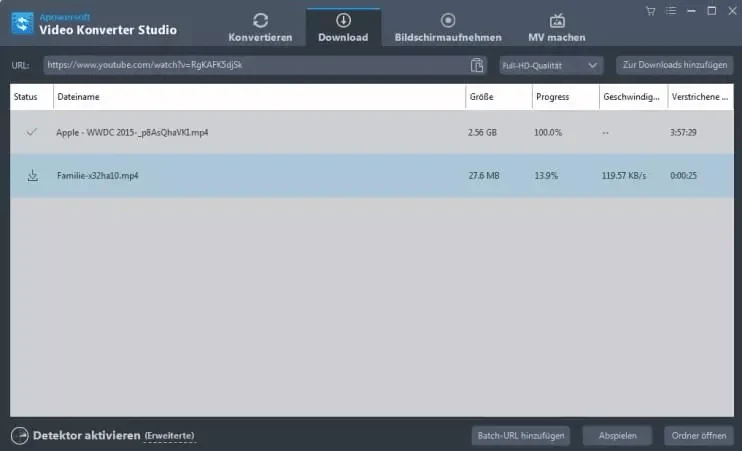The width and height of the screenshot is (742, 451).
Task: Click the shopping cart icon
Action: coord(651,11)
